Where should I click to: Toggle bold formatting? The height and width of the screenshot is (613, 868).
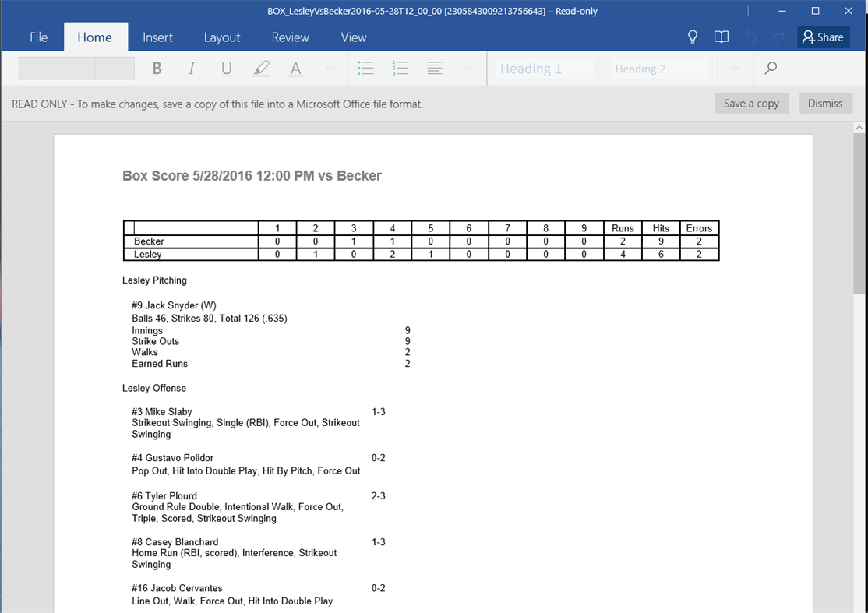(157, 69)
